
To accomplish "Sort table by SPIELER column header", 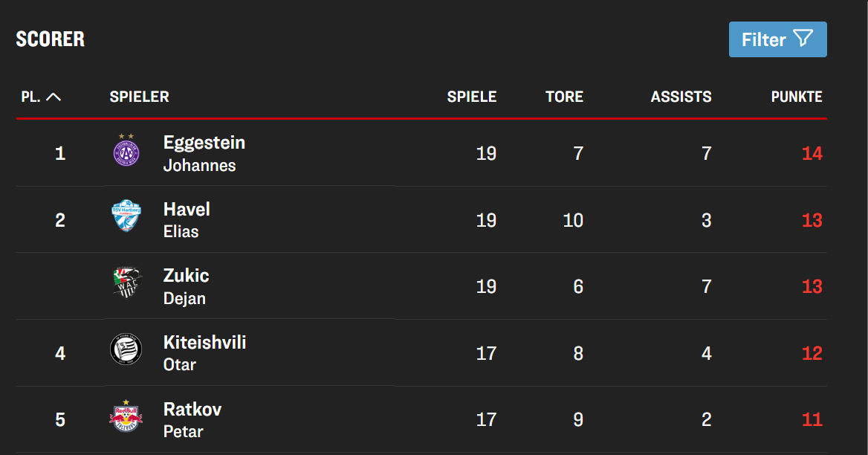I will pyautogui.click(x=139, y=97).
